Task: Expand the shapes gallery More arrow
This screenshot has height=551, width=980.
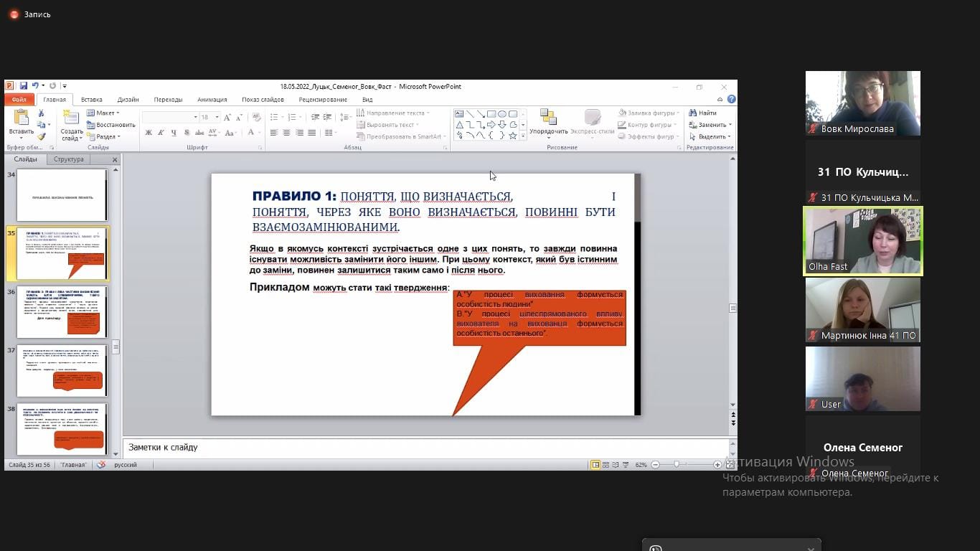Action: pyautogui.click(x=523, y=136)
